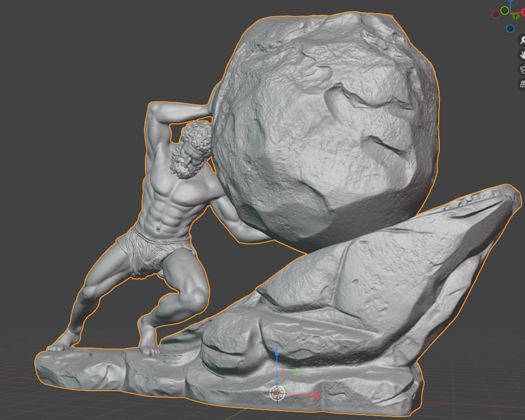Click the white circle at move gizmo center
The width and height of the screenshot is (525, 420).
click(x=277, y=393)
